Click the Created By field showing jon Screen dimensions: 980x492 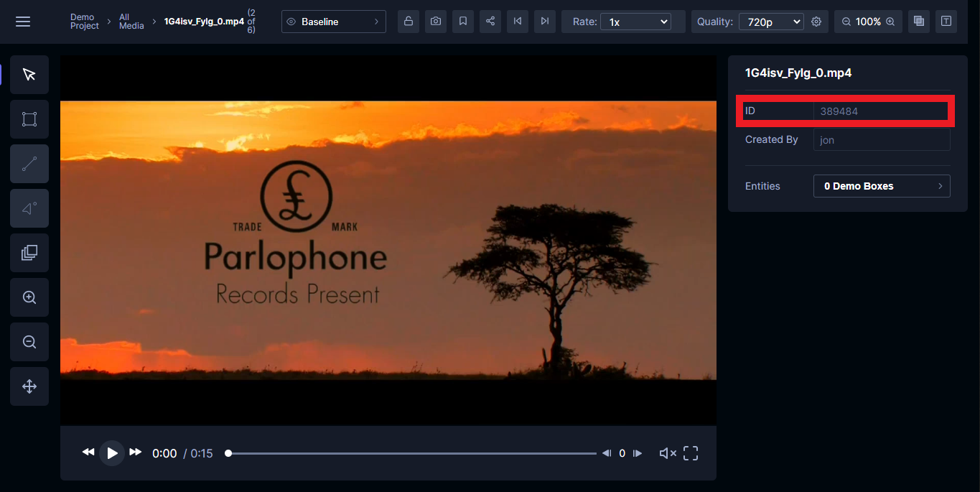(x=882, y=140)
